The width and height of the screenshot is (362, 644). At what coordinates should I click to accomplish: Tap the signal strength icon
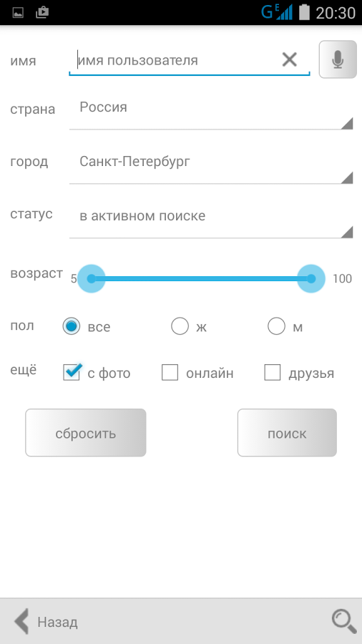(x=284, y=12)
